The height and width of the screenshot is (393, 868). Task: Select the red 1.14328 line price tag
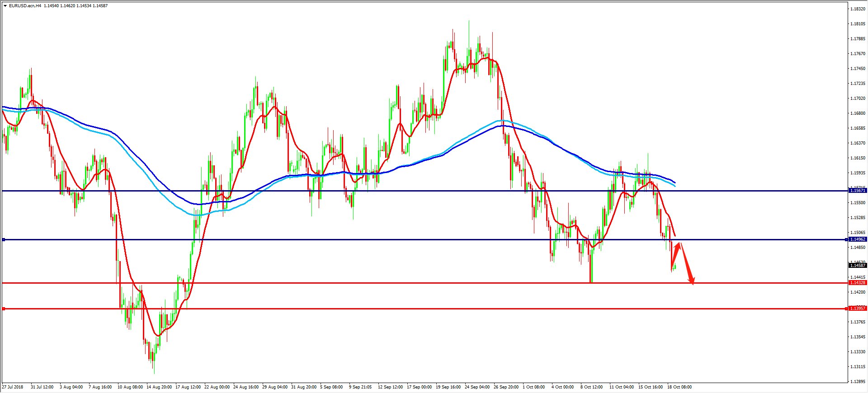point(858,283)
